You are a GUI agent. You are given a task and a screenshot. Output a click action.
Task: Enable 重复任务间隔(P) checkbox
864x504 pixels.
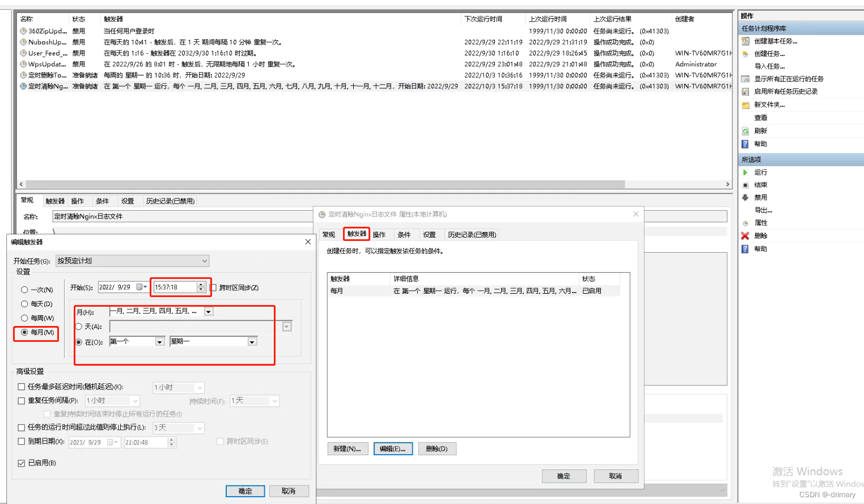pos(22,401)
